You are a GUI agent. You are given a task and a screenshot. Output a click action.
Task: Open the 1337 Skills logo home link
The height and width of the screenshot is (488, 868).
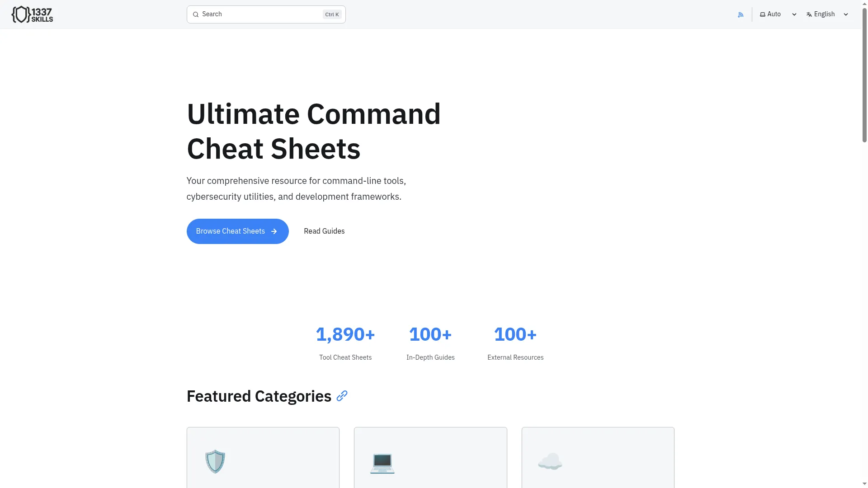32,14
